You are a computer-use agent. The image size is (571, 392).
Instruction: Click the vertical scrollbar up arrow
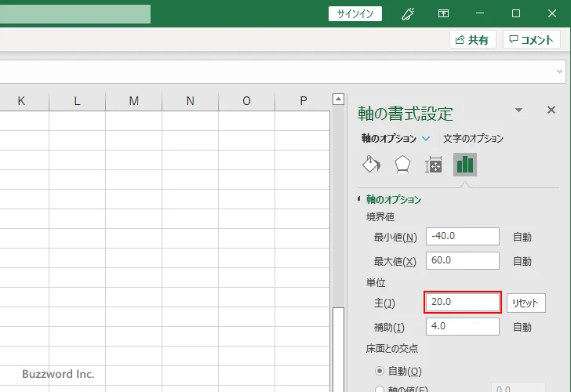338,99
